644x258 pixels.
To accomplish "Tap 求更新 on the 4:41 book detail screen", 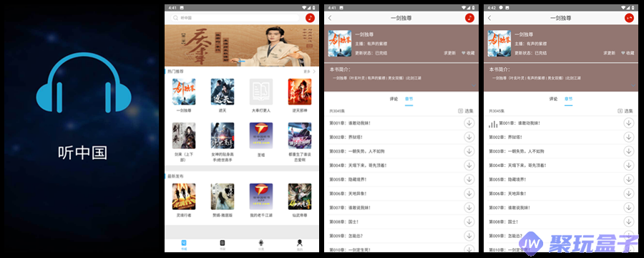I will click(450, 53).
